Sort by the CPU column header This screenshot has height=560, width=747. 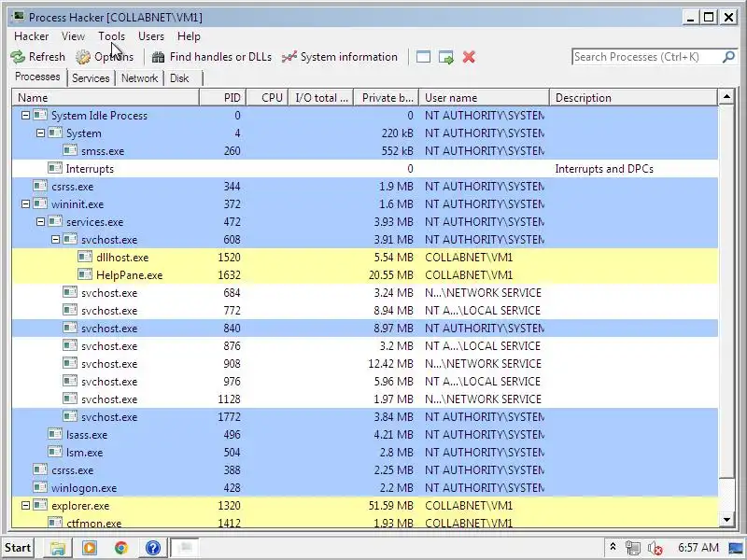268,98
